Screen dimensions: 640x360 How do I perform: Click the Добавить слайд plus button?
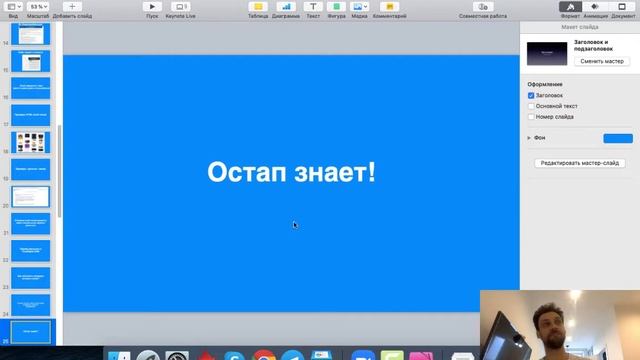click(72, 7)
